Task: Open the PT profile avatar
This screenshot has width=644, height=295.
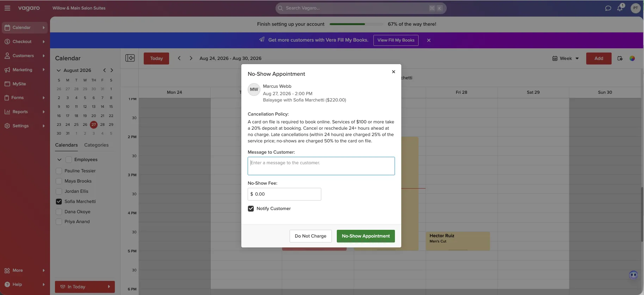Action: click(x=636, y=8)
